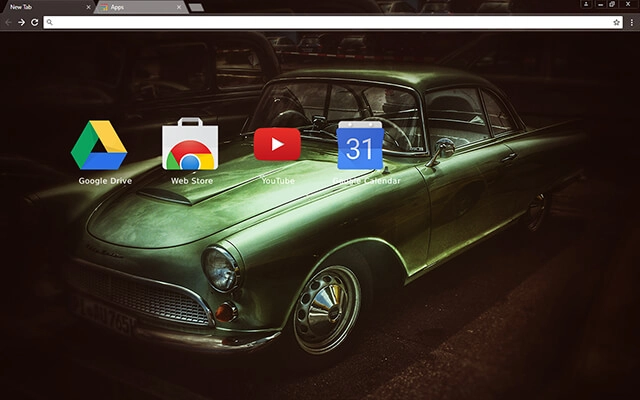Open the Chrome profile user icon
Viewport: 640px width, 400px height.
[586, 4]
